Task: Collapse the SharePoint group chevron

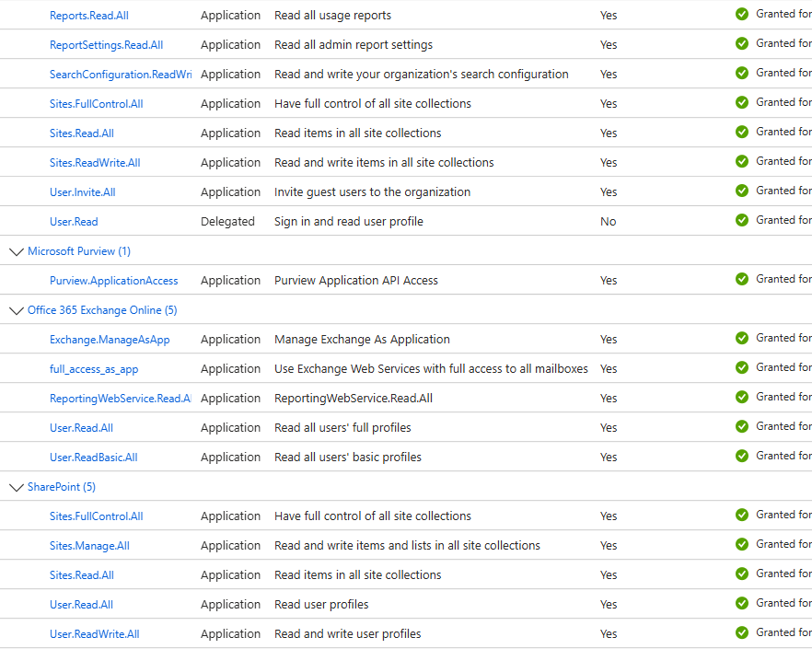Action: [16, 487]
